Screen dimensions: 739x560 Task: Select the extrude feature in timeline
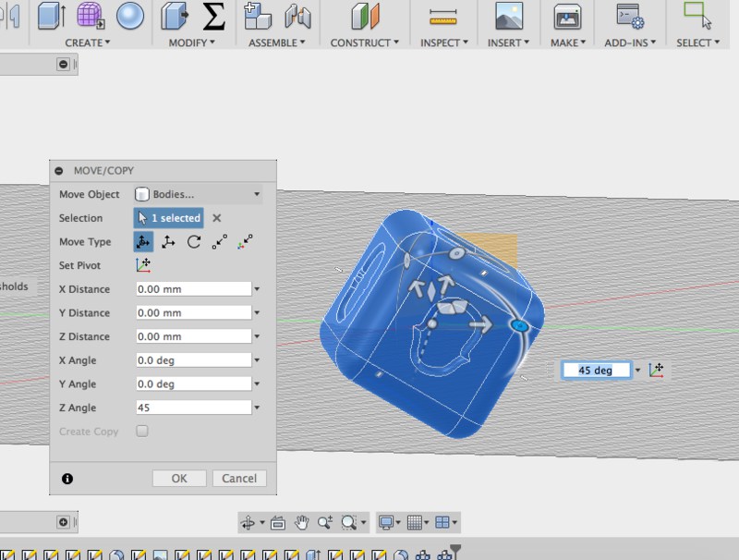(x=314, y=555)
